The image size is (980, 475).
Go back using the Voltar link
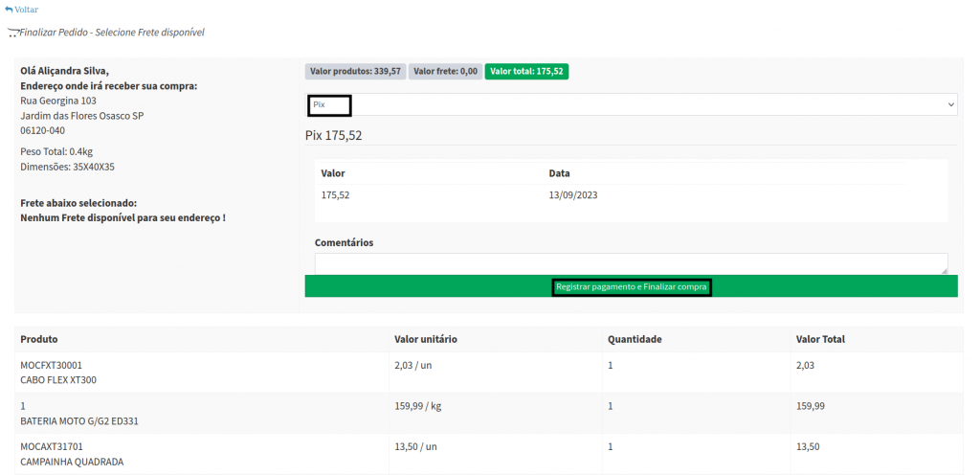pyautogui.click(x=26, y=10)
